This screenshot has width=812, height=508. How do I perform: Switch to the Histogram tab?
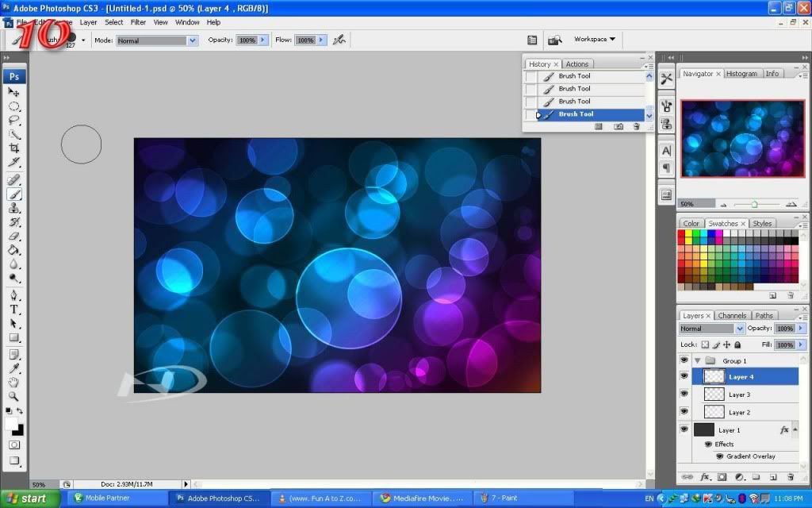click(x=741, y=74)
